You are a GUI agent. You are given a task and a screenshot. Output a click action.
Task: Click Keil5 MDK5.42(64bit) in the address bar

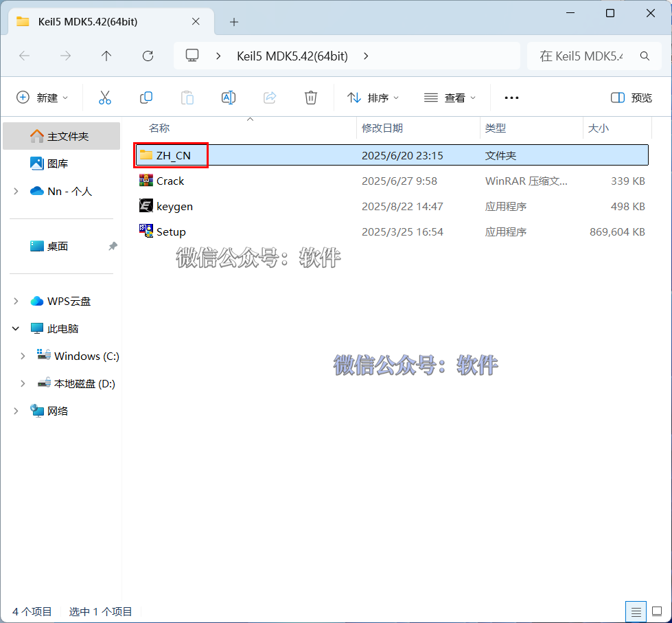292,56
